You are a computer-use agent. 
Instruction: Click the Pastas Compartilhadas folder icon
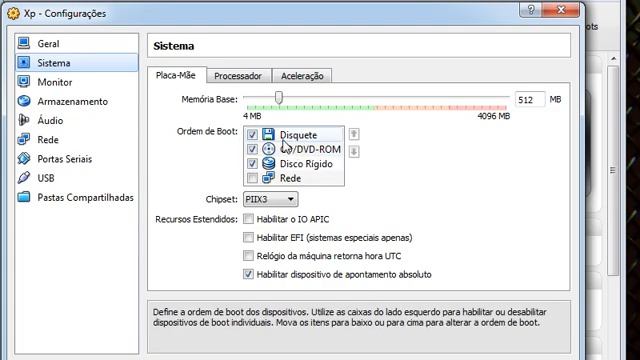click(x=24, y=197)
